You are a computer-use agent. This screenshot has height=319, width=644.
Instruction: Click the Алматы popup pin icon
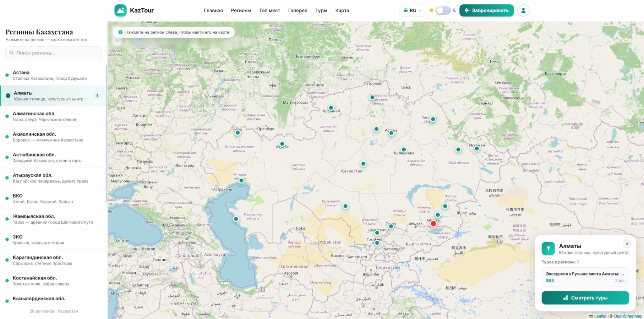click(x=548, y=249)
